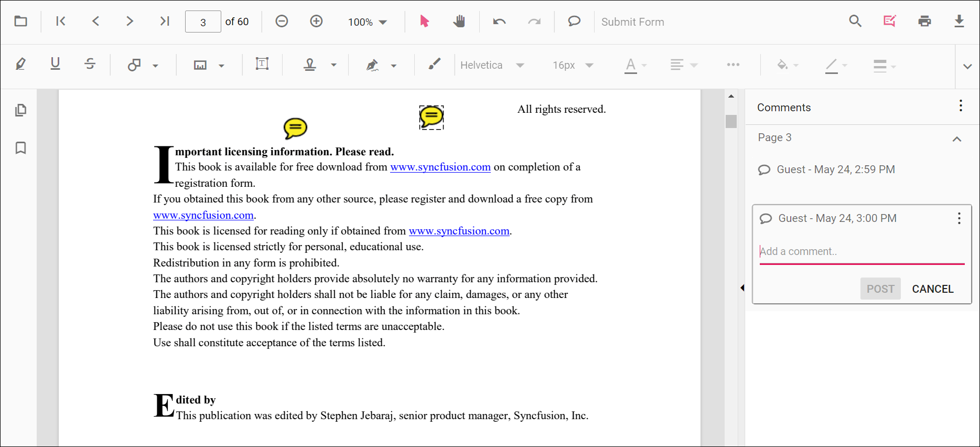Viewport: 980px width, 447px height.
Task: Click the Undo arrow icon
Action: pyautogui.click(x=499, y=22)
